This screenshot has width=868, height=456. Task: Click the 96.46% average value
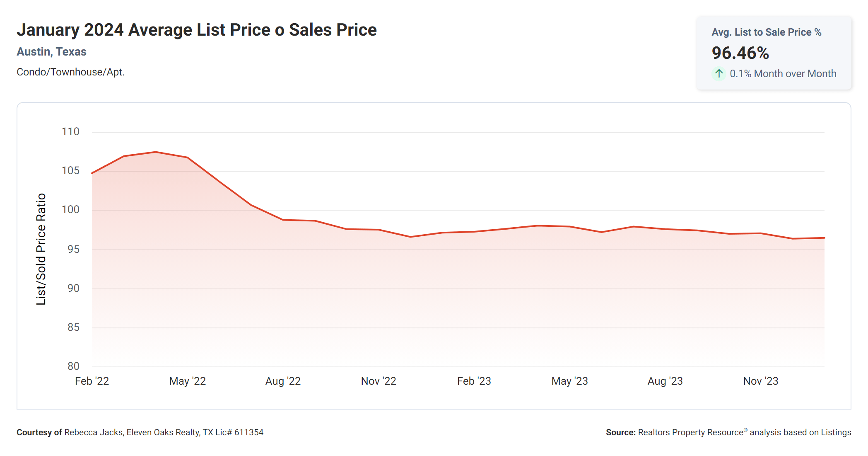(x=740, y=53)
